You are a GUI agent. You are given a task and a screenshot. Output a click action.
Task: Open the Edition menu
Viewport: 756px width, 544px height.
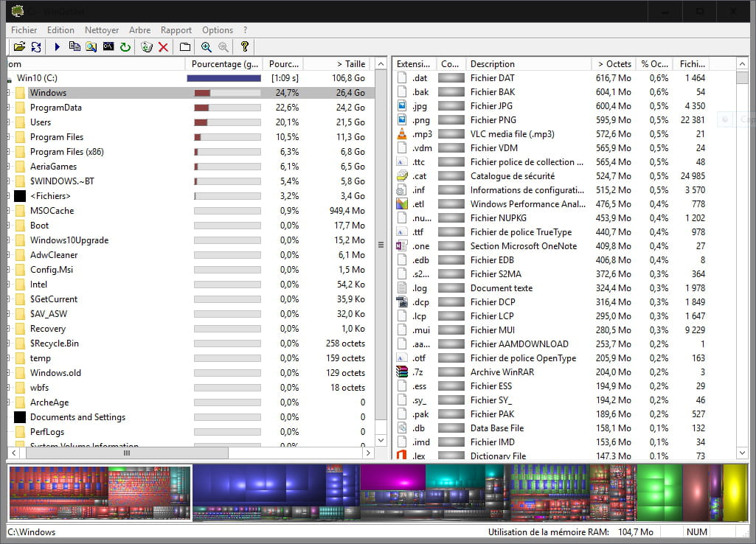pos(60,30)
